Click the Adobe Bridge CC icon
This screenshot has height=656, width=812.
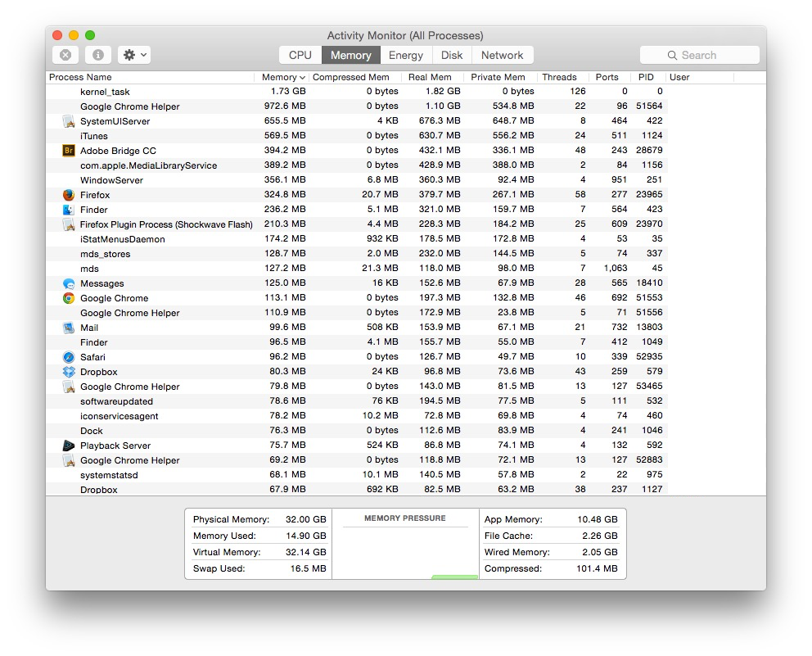point(69,151)
